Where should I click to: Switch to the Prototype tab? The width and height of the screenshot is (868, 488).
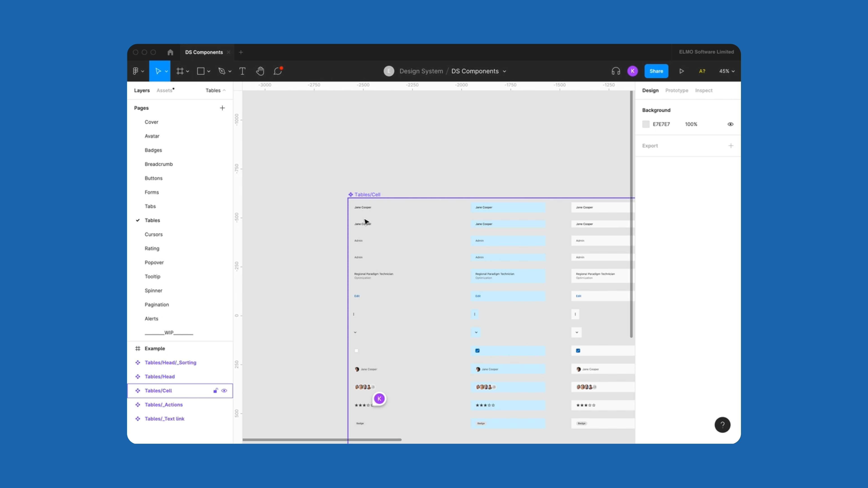[x=677, y=90]
